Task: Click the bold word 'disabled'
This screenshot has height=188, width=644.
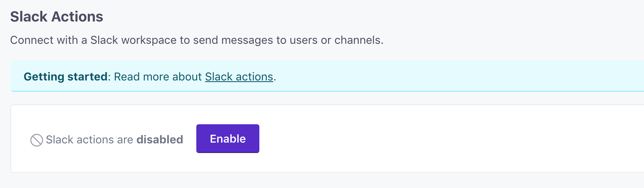Action: click(160, 140)
